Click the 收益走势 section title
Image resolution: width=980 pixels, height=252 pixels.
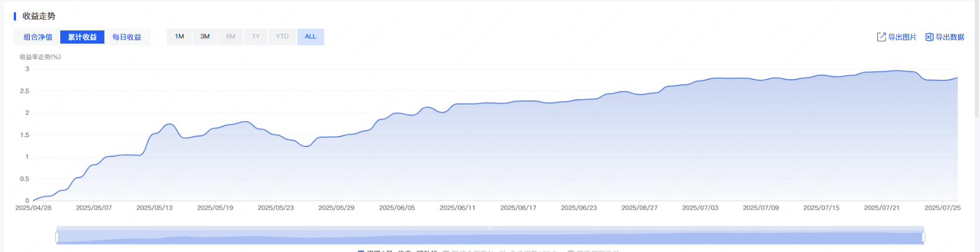point(38,16)
